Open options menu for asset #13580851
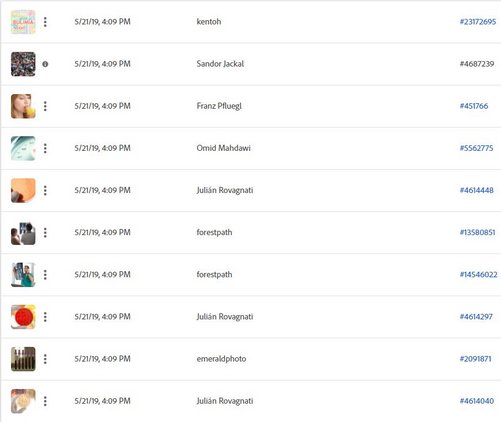 [45, 233]
